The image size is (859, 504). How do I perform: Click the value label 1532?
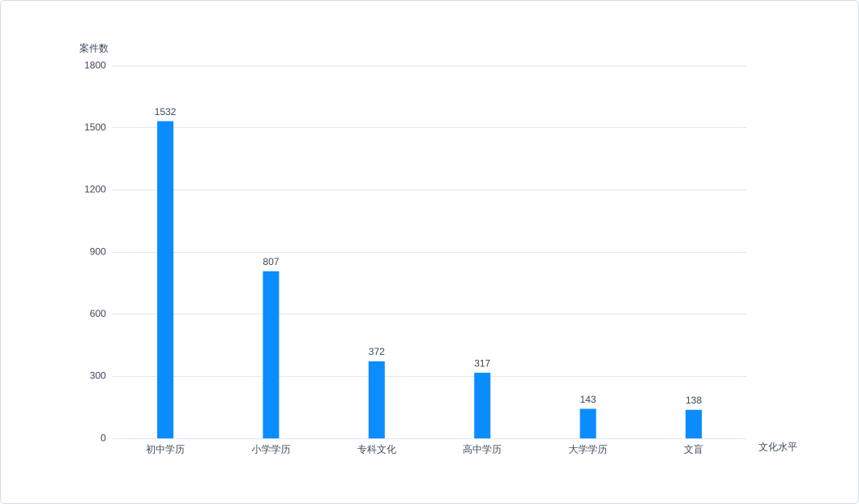click(165, 112)
